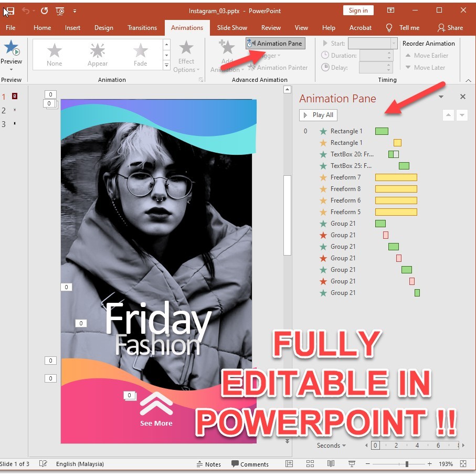Screen dimensions: 476x476
Task: Click the Sign in button
Action: pos(358,10)
